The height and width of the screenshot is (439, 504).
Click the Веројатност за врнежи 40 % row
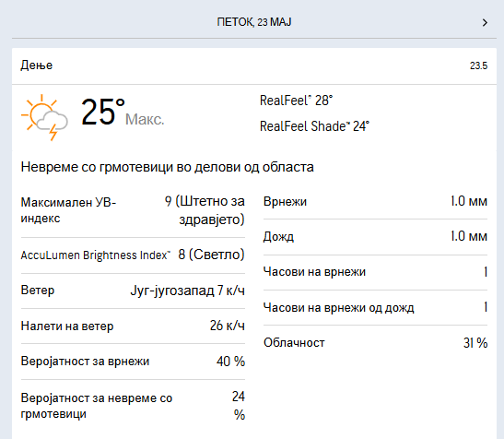[133, 362]
